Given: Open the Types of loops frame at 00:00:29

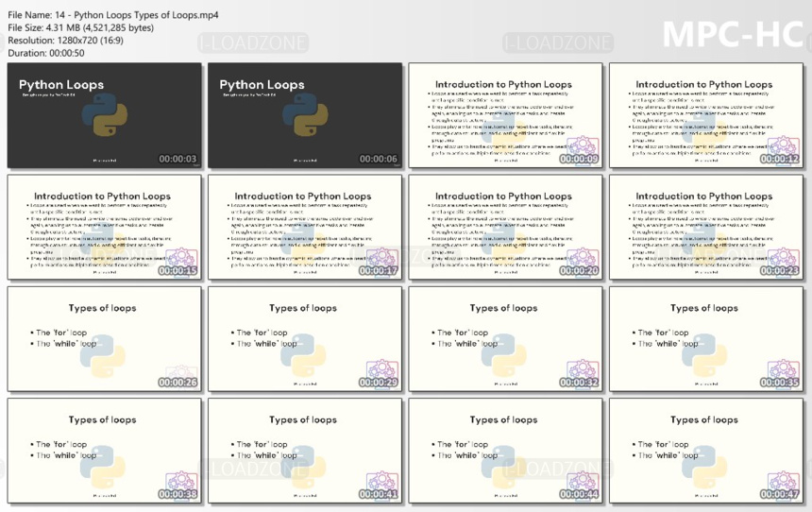Looking at the screenshot, I should pyautogui.click(x=305, y=339).
